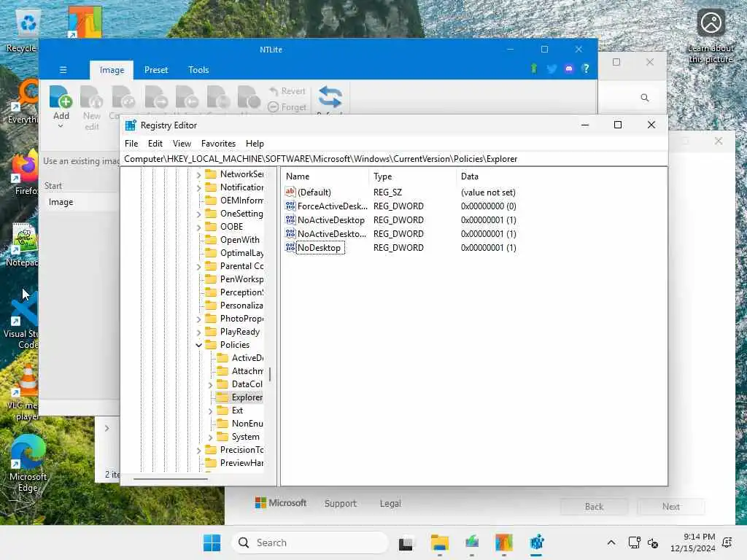Expand the PlayReady registry key
Screen dimensions: 747x560
tap(198, 332)
